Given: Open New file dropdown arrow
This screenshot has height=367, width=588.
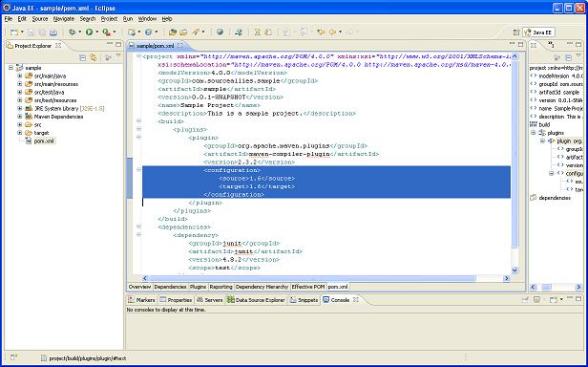Looking at the screenshot, I should [22, 32].
